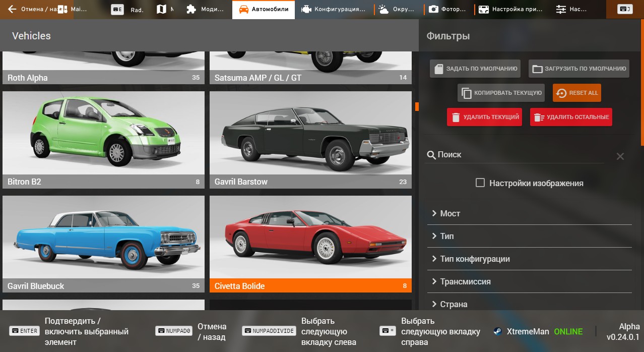The height and width of the screenshot is (352, 644).
Task: Click the NUMPAD0 key hint icon
Action: pos(174,331)
